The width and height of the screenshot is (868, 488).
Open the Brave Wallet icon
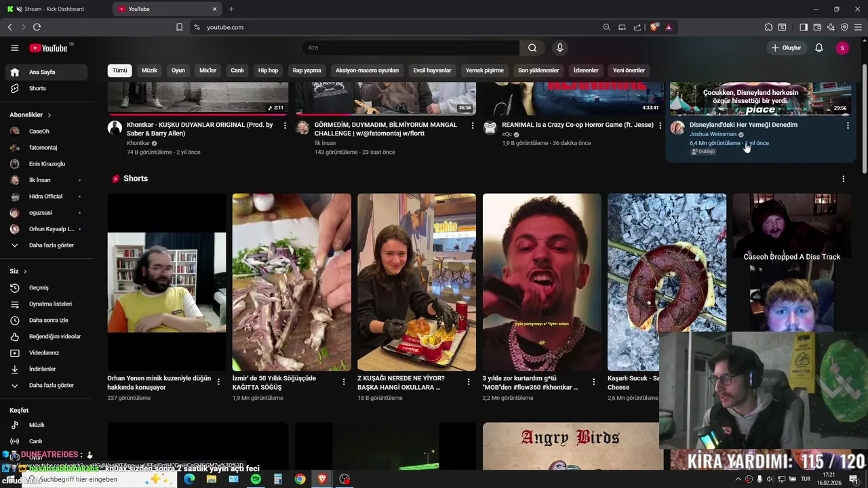pyautogui.click(x=817, y=27)
